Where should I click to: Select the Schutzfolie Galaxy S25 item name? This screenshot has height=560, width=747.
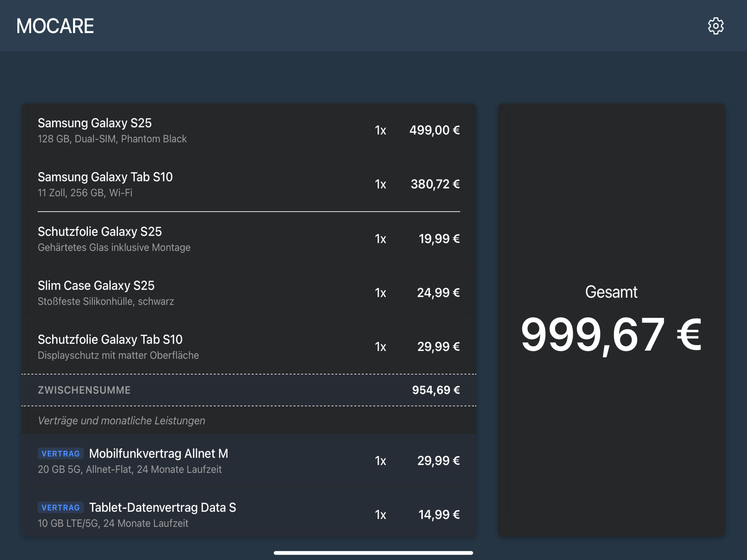pos(100,232)
